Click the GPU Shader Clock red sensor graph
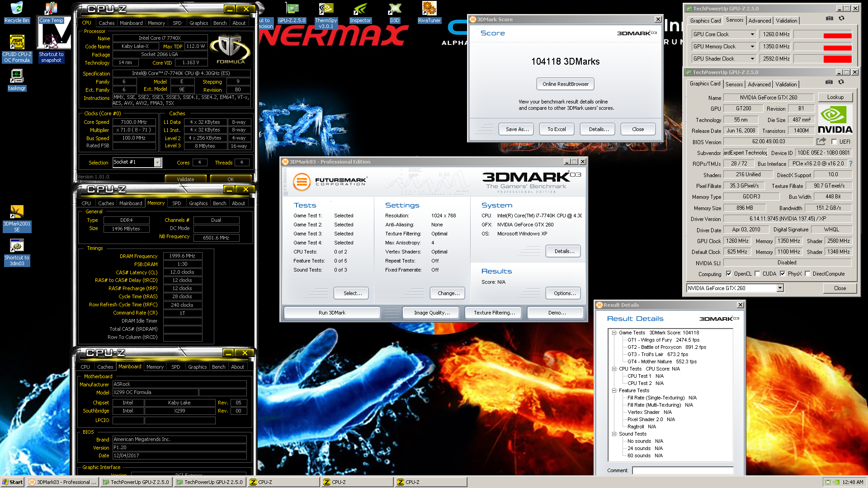The image size is (868, 488). (x=823, y=59)
